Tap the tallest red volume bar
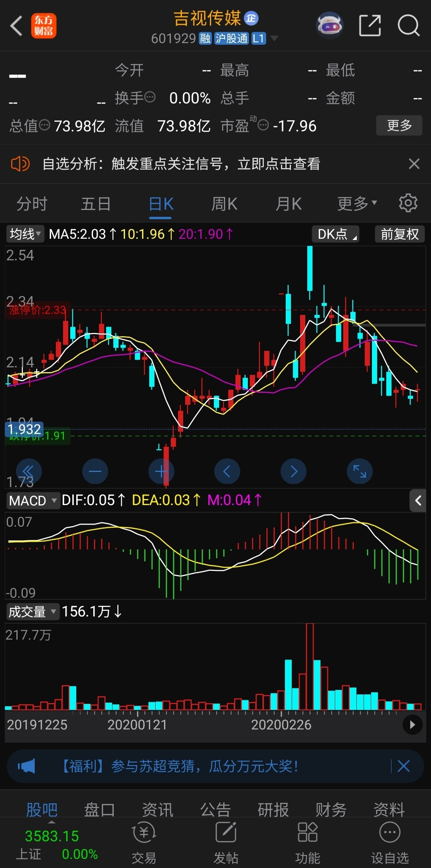The height and width of the screenshot is (868, 431). [x=310, y=666]
